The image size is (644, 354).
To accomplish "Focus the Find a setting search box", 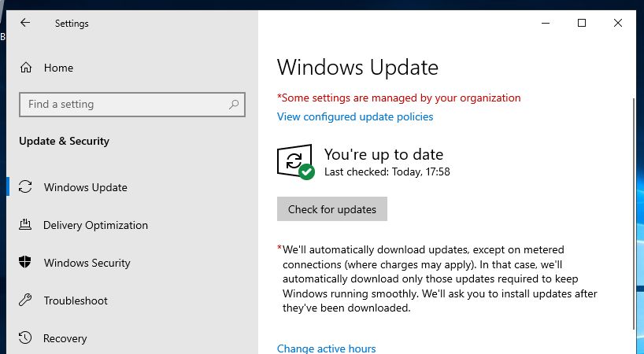I will (x=131, y=105).
